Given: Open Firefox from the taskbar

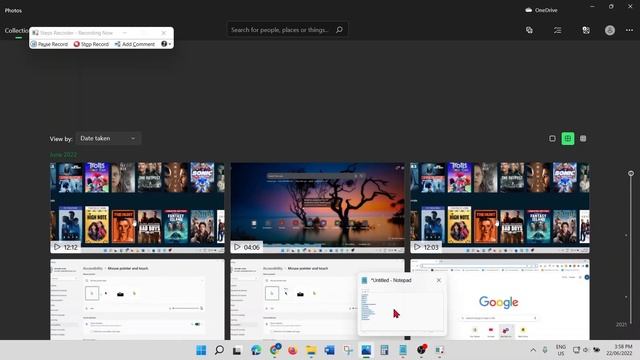Looking at the screenshot, I should [293, 350].
